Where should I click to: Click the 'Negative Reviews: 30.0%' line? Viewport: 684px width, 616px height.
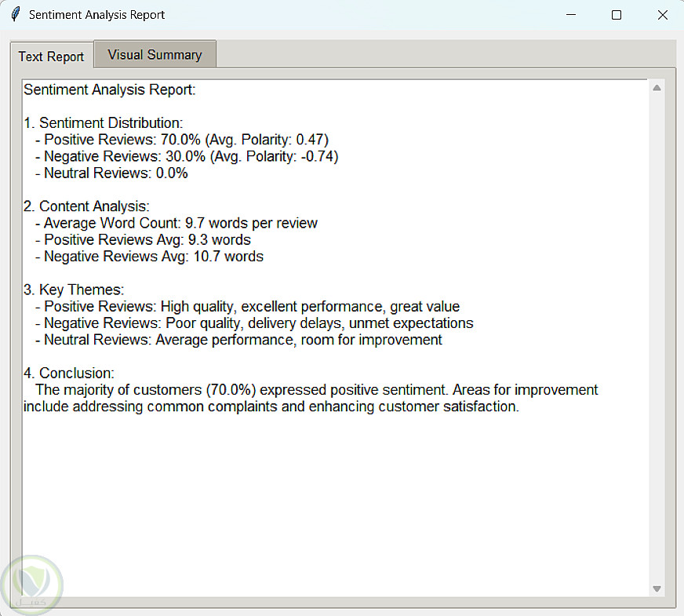tap(187, 156)
